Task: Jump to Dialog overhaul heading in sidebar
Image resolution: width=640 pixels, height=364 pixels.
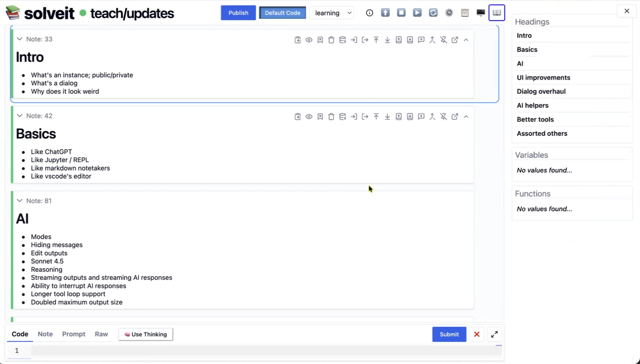Action: tap(541, 92)
